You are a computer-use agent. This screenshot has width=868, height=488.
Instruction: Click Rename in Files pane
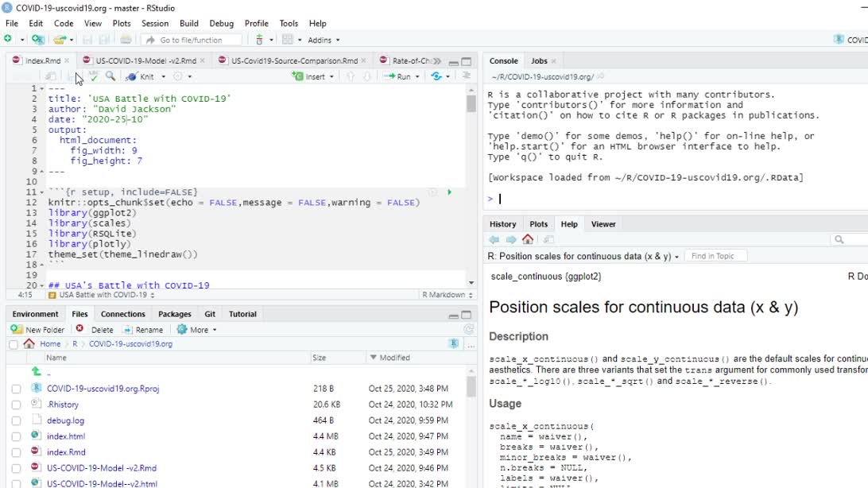coord(143,329)
